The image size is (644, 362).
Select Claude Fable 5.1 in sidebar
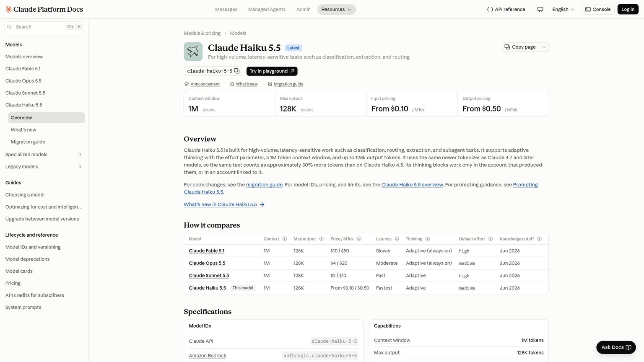coord(23,69)
